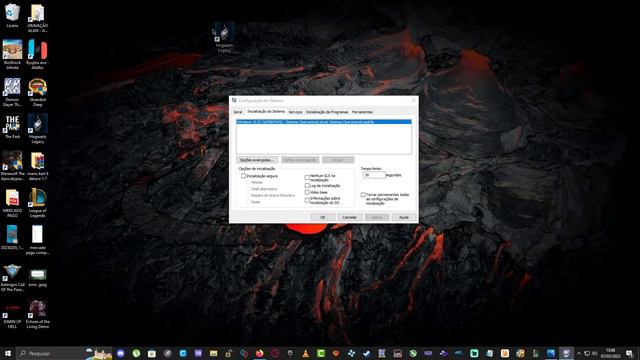Select The Park game shortcut
640x360 pixels.
[x=12, y=126]
